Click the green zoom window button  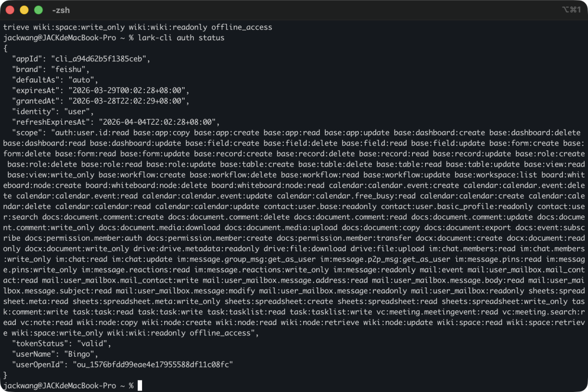(38, 10)
